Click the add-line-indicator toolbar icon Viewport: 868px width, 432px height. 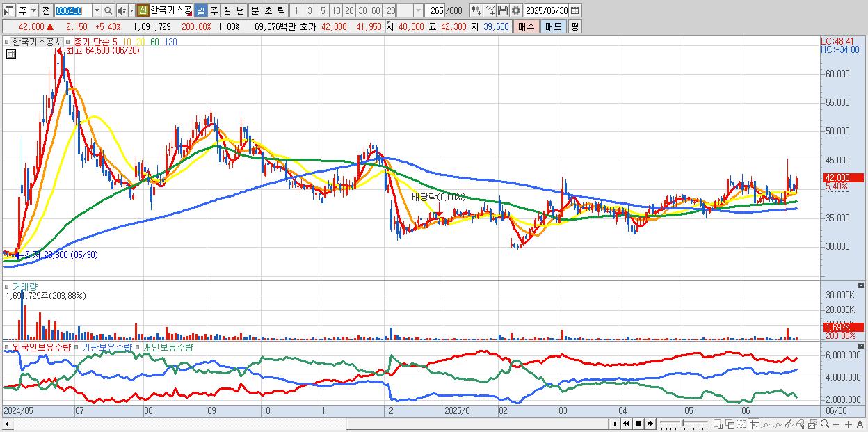(x=490, y=10)
